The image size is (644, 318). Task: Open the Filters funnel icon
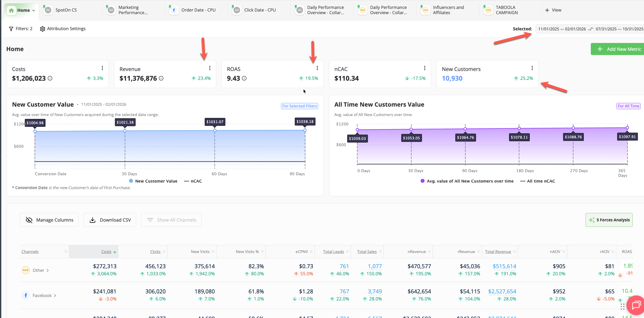pyautogui.click(x=11, y=29)
